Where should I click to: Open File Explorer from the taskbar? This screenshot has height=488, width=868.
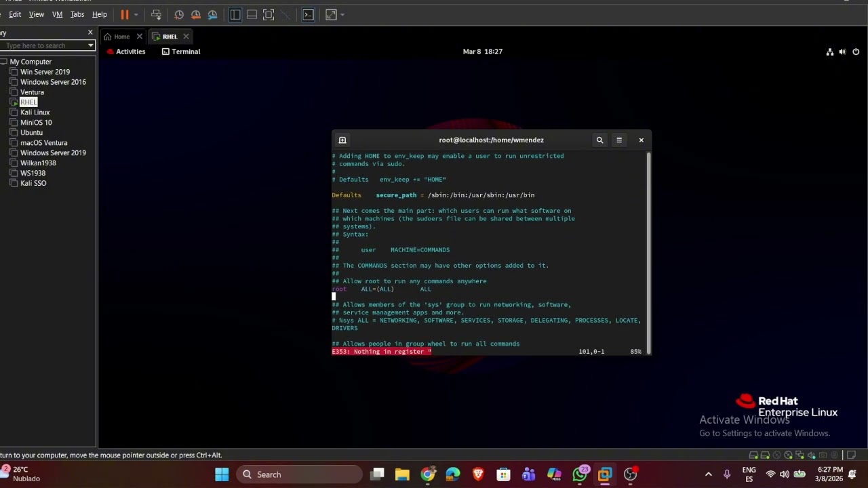[402, 474]
